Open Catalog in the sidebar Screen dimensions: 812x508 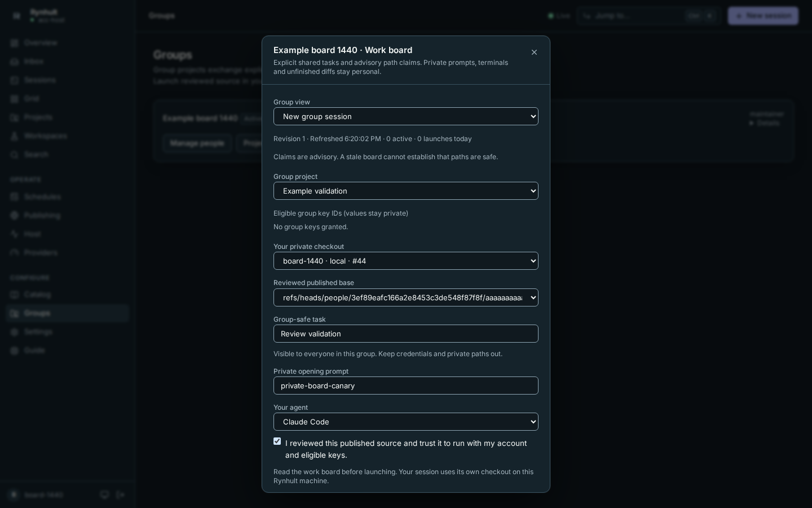pos(68,295)
